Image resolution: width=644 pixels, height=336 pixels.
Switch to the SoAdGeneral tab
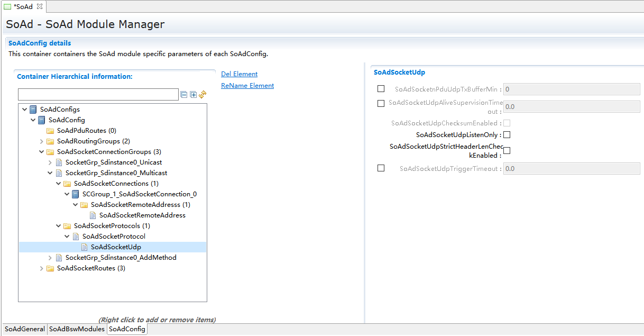(x=25, y=329)
